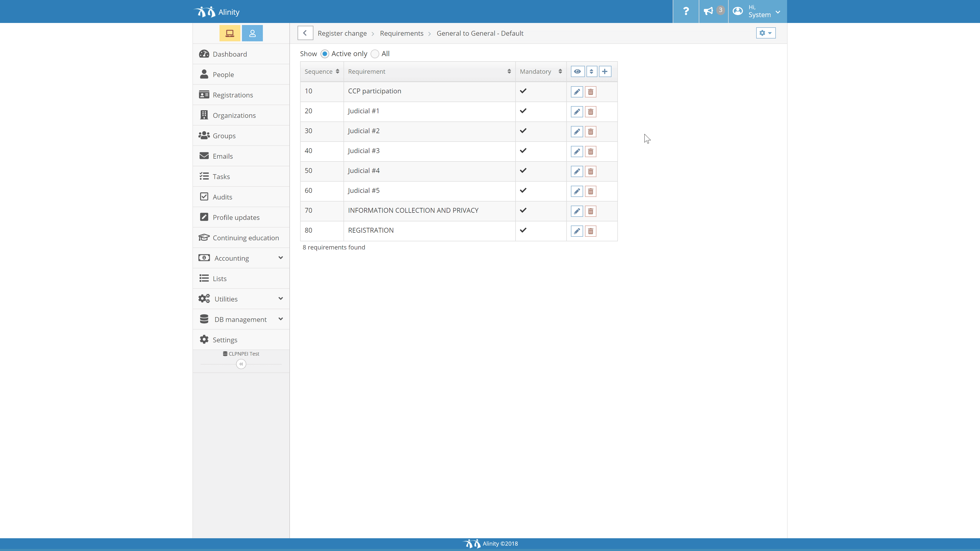980x551 pixels.
Task: Edit the Judicial #4 requirement
Action: point(577,171)
